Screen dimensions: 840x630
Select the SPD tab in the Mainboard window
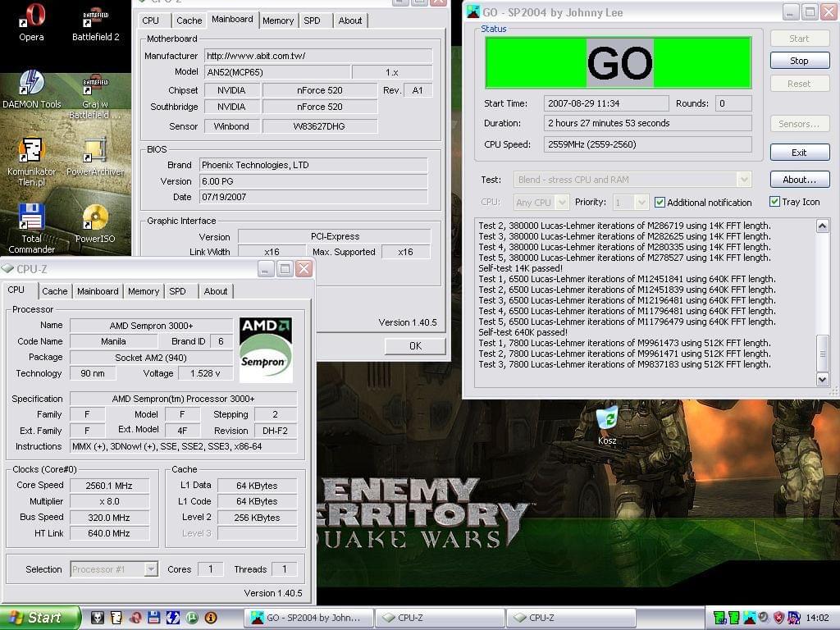pyautogui.click(x=312, y=21)
